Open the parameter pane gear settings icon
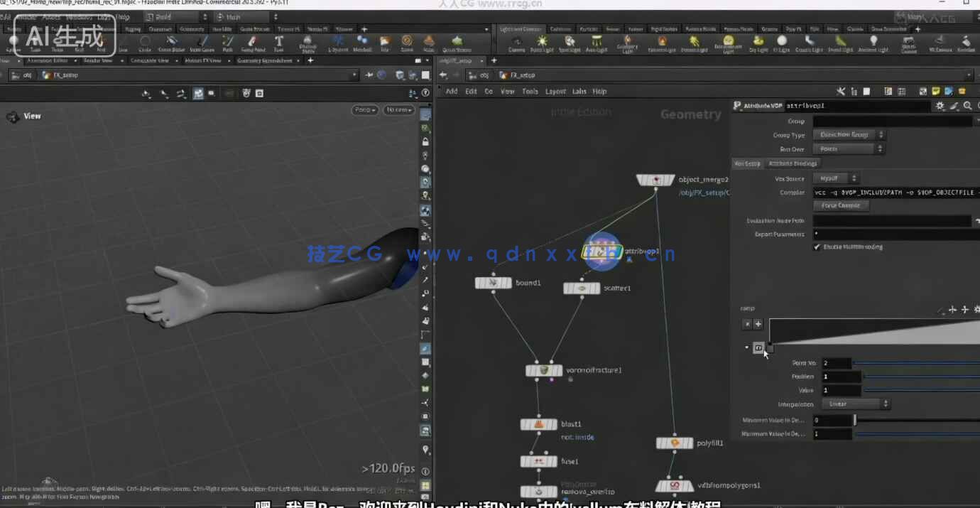Screen dimensions: 980x508 pyautogui.click(x=940, y=106)
